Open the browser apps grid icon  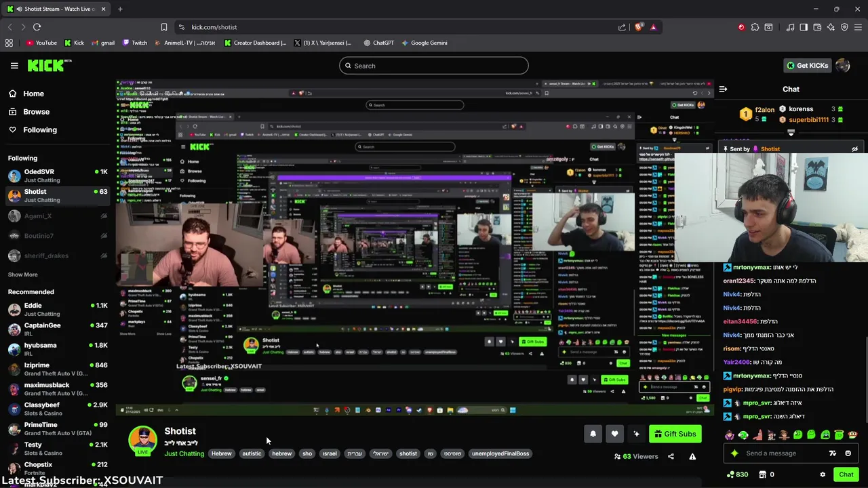(9, 43)
